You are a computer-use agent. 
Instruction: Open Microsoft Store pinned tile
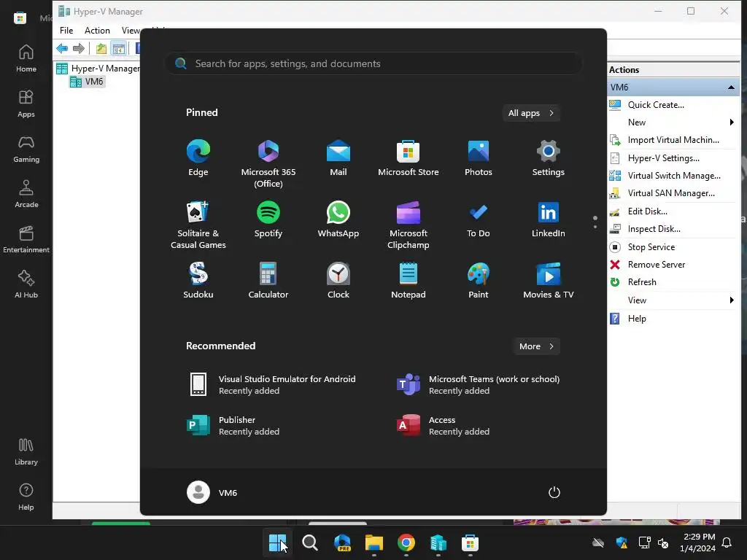(x=409, y=158)
